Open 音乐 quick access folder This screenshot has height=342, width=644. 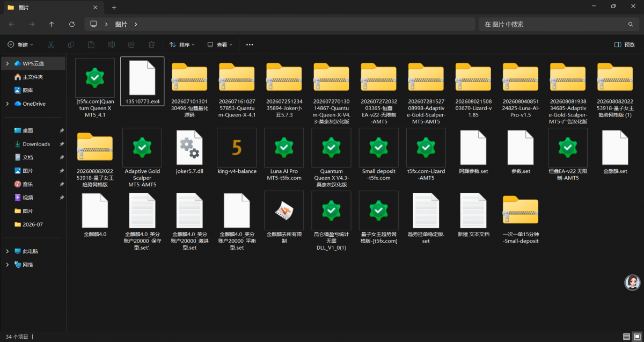click(x=27, y=184)
